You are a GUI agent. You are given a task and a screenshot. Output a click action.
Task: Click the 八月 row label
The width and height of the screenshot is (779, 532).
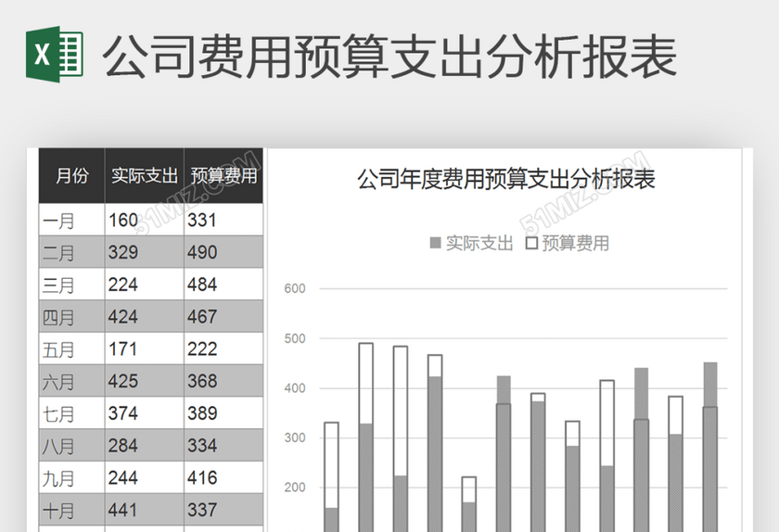[x=58, y=446]
